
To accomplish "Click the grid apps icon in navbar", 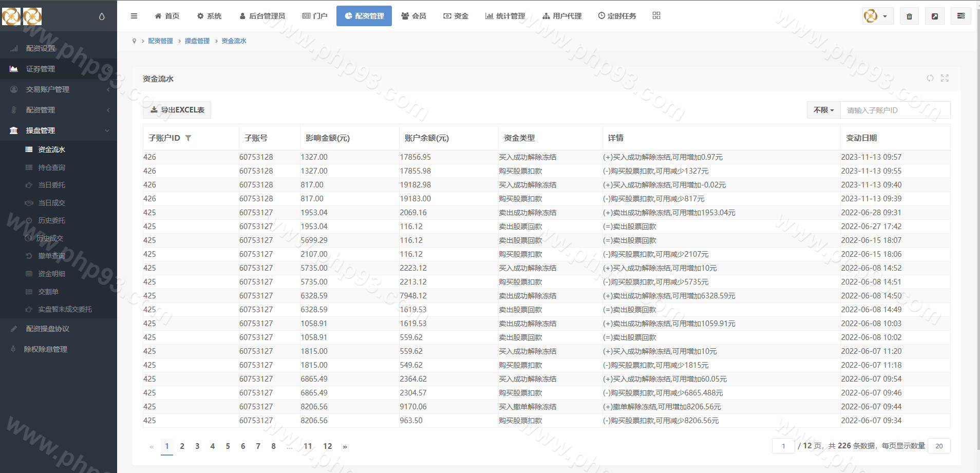I will (x=656, y=16).
